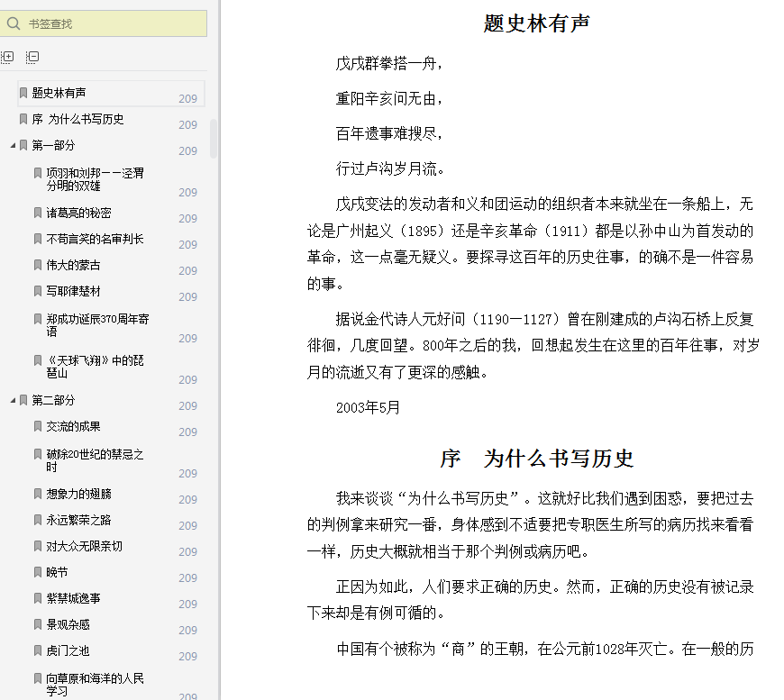Image resolution: width=784 pixels, height=700 pixels.
Task: Click the bookmark search field
Action: coord(103,23)
